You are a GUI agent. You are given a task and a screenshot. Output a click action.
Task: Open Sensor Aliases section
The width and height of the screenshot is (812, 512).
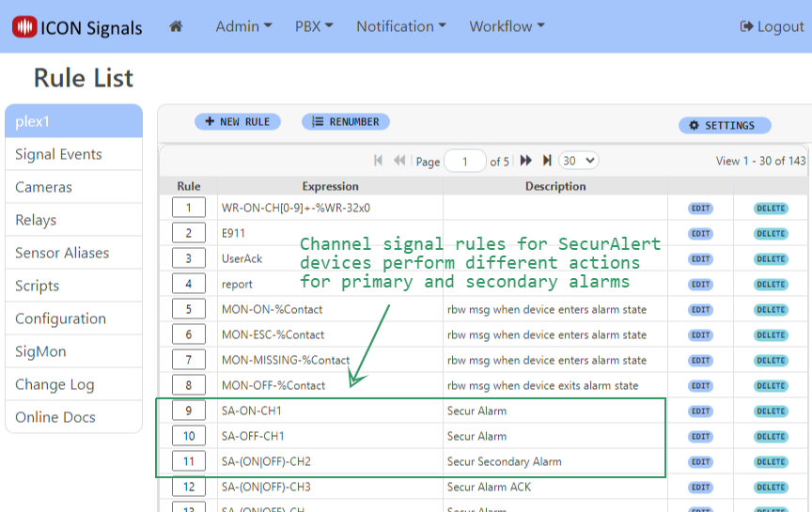(x=73, y=253)
